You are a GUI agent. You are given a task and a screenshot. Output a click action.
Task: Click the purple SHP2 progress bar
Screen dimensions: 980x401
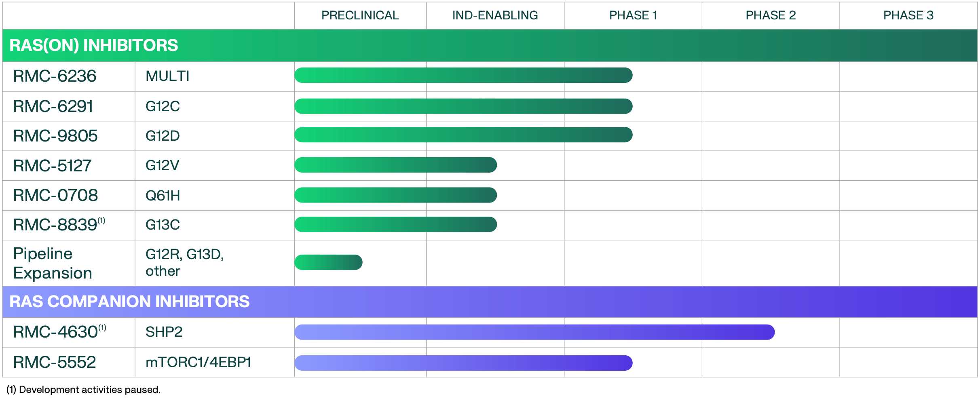(x=534, y=332)
